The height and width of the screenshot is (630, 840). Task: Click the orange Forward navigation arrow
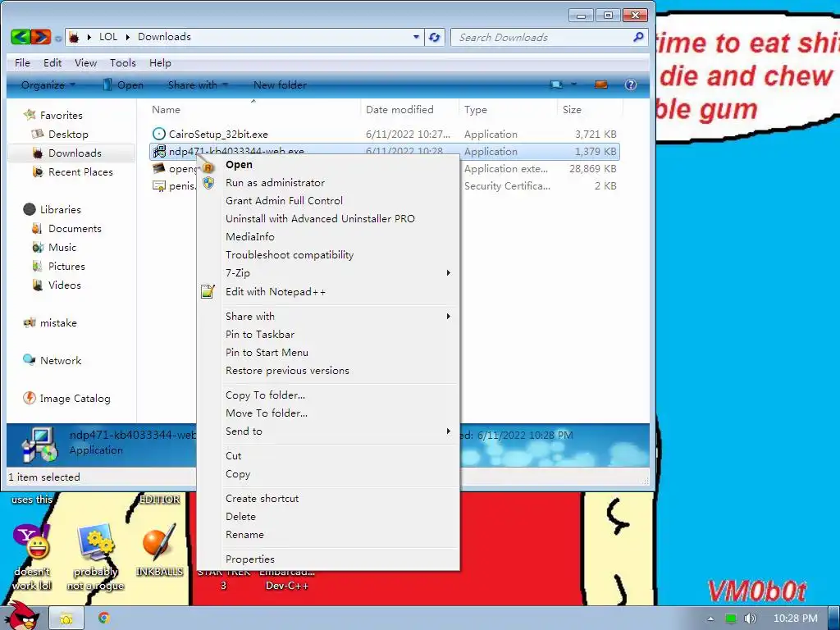[x=41, y=37]
